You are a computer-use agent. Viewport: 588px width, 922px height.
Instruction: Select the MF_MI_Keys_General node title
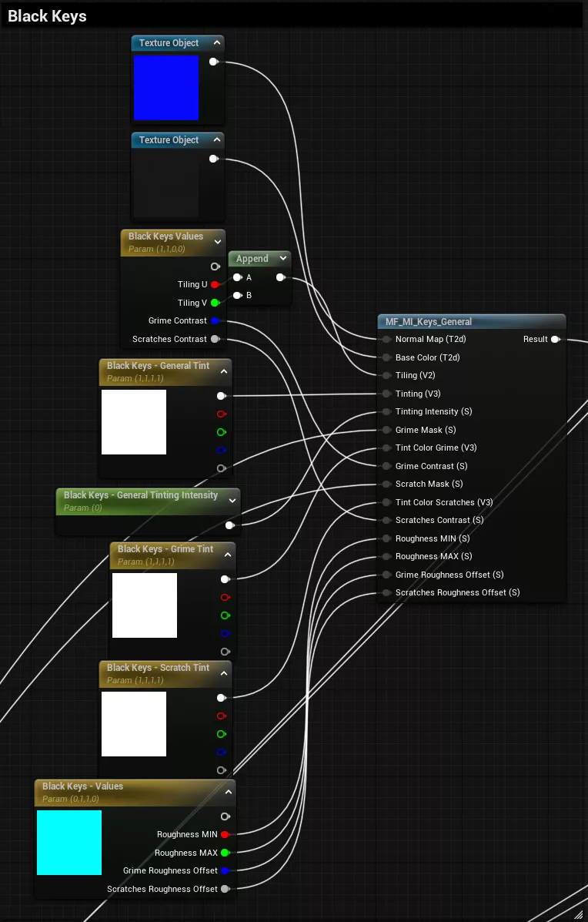point(429,322)
